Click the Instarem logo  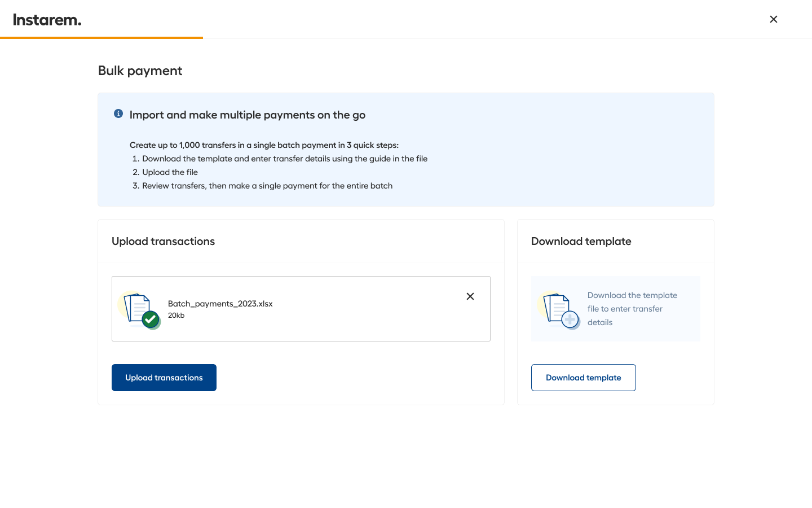click(47, 20)
